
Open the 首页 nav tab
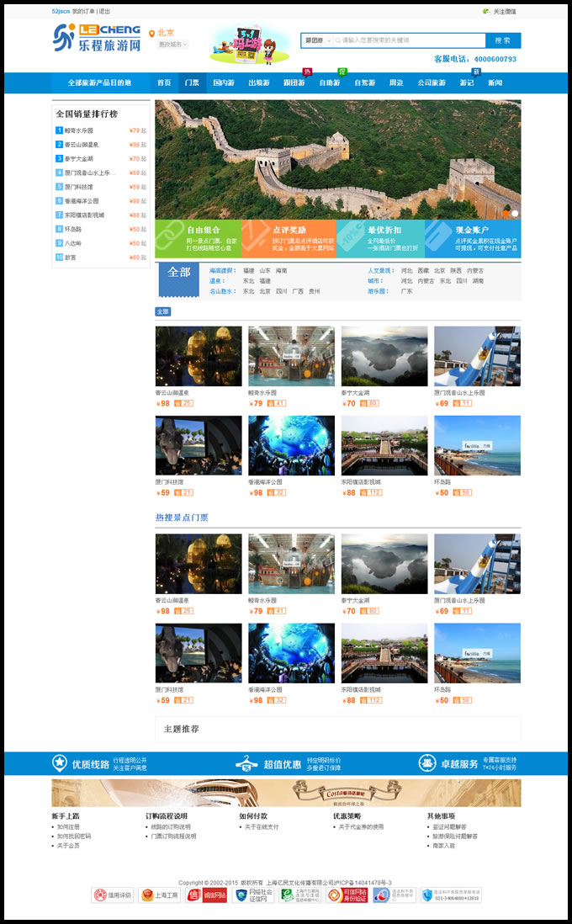[x=164, y=82]
